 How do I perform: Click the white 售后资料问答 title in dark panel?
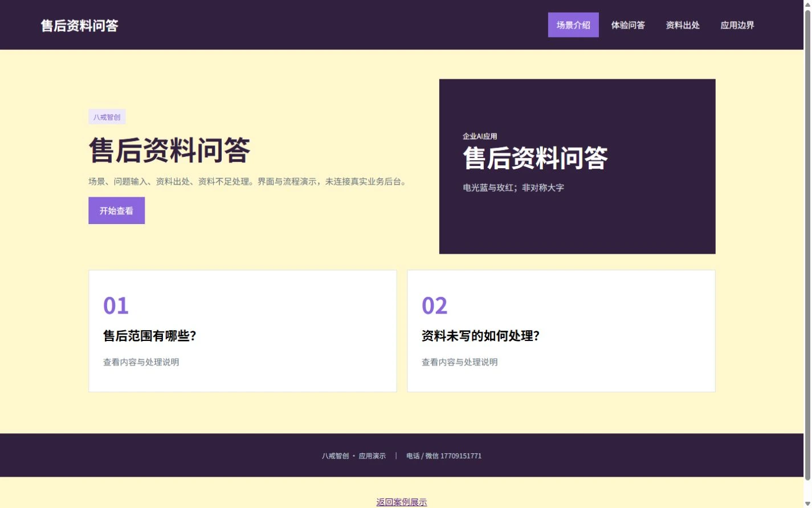(x=536, y=158)
